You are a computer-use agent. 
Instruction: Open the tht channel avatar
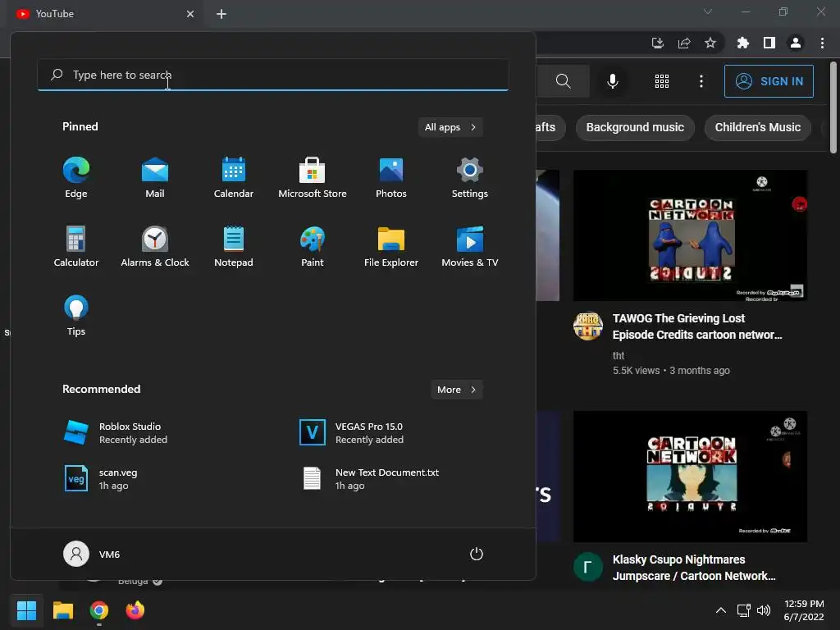coord(587,326)
